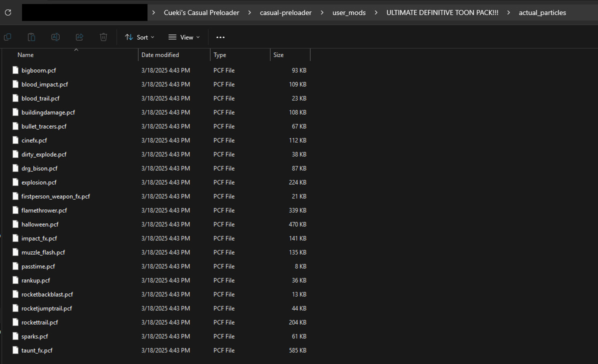
Task: Click the Size column header
Action: click(278, 55)
